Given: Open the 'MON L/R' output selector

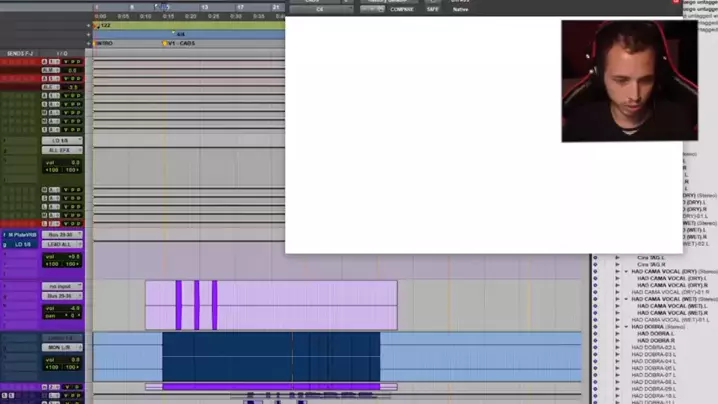Looking at the screenshot, I should pyautogui.click(x=62, y=347).
